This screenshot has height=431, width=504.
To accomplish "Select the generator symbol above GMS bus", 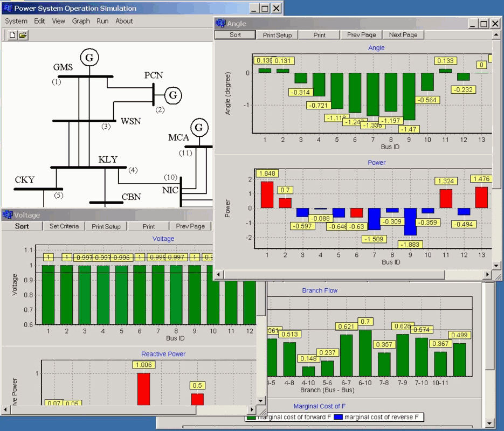I will point(87,57).
